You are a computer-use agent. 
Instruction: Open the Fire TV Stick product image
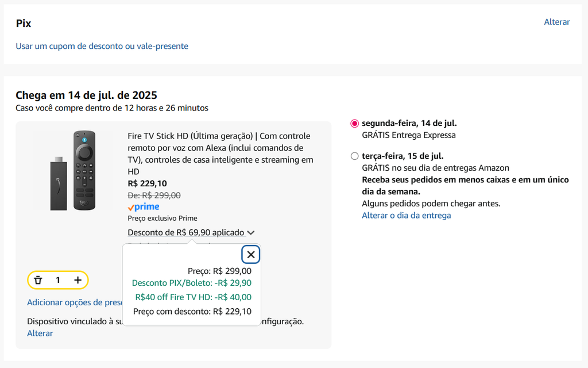coord(73,170)
